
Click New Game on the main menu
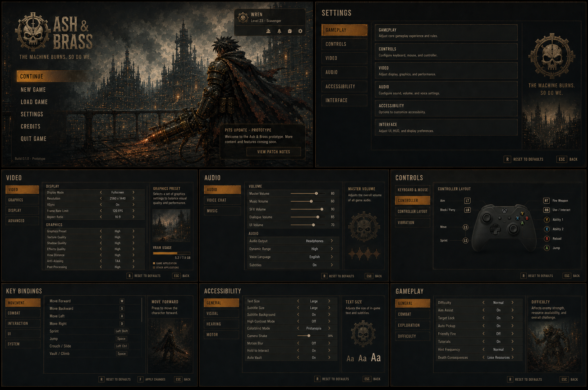pyautogui.click(x=33, y=90)
